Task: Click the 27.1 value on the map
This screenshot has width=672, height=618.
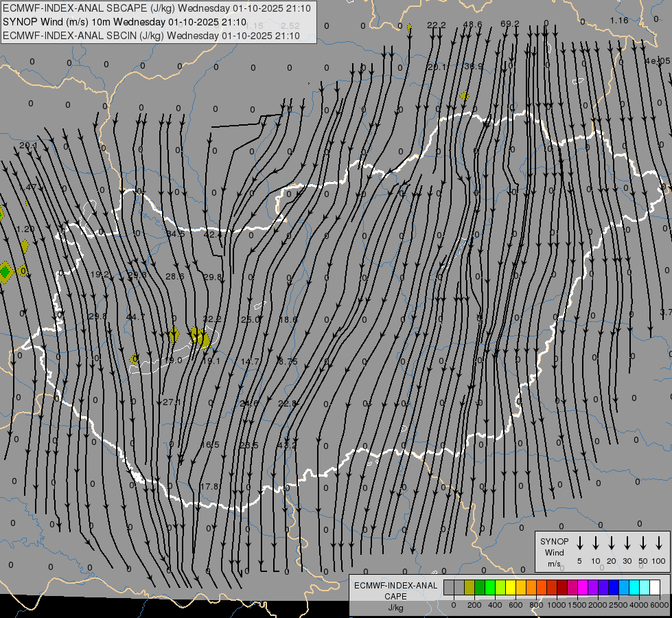Action: tap(172, 402)
